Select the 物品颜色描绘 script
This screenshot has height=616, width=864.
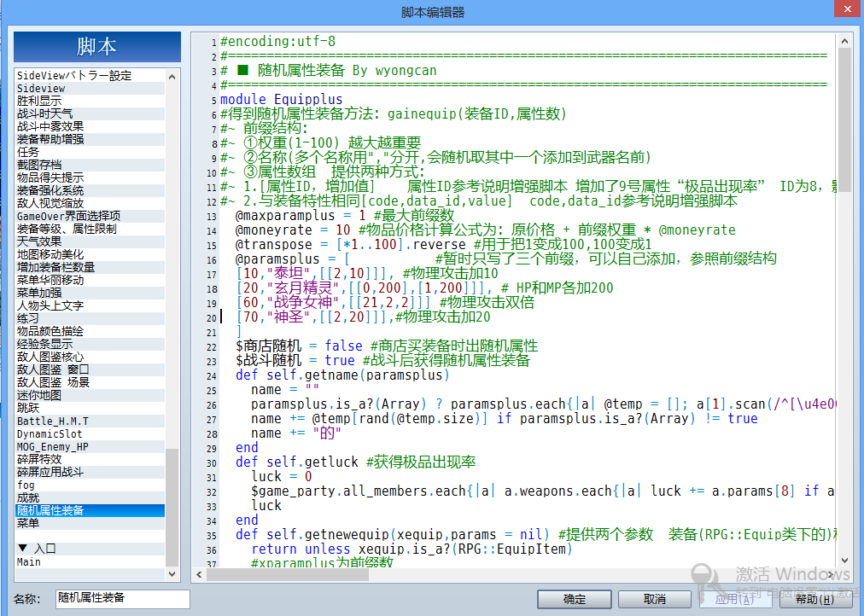point(90,331)
